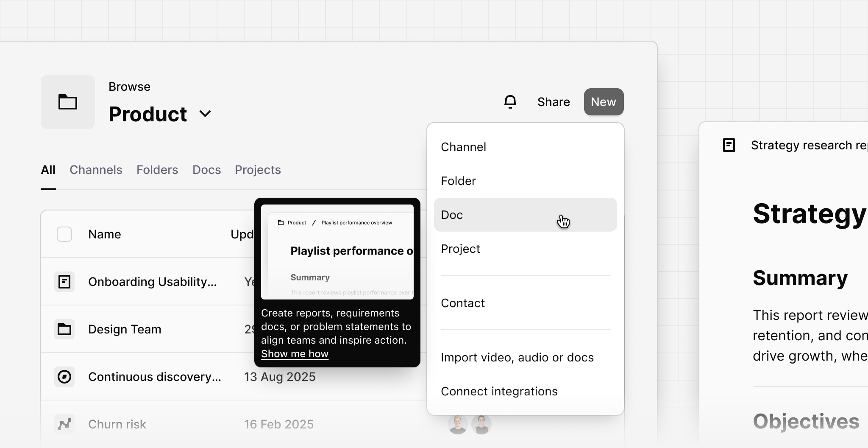868x448 pixels.
Task: Switch to the Projects tab
Action: [258, 170]
